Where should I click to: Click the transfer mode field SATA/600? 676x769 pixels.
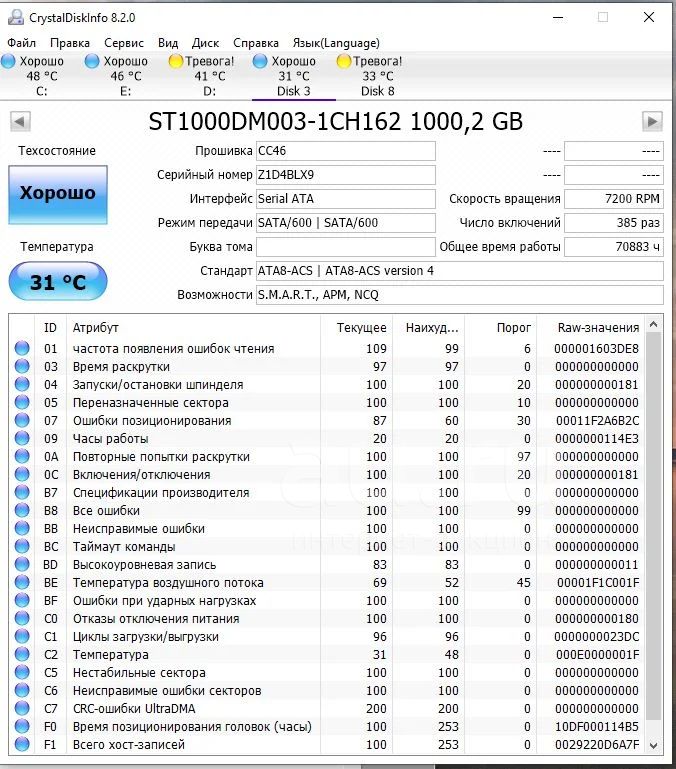(x=345, y=223)
